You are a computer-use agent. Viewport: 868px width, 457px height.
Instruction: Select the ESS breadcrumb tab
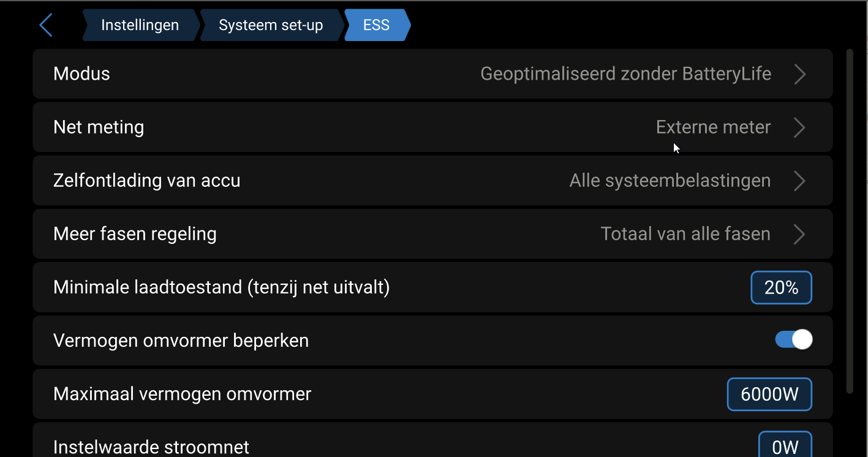[x=376, y=25]
